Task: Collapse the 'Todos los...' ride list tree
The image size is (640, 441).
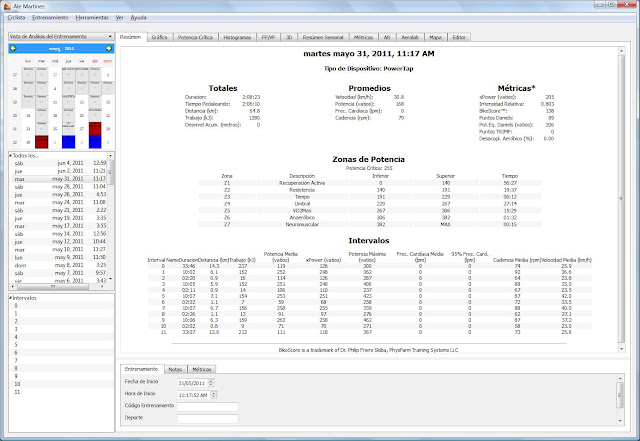Action: [x=11, y=156]
